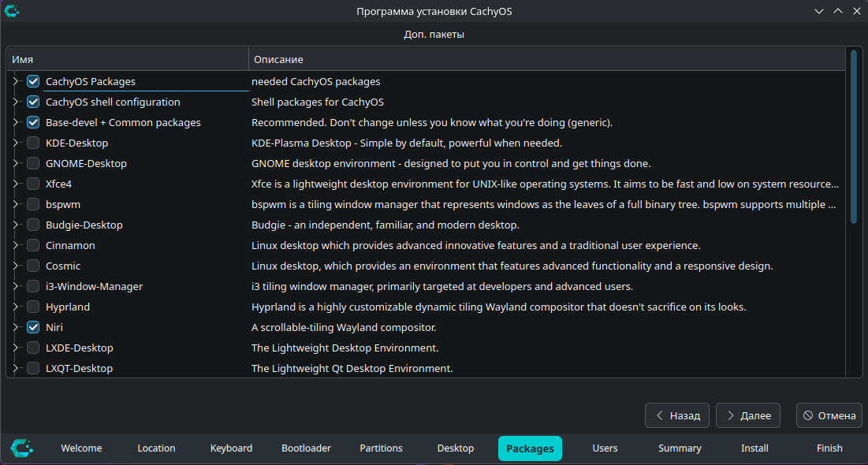The height and width of the screenshot is (465, 868).
Task: Expand the Xfce4 group arrow
Action: (x=16, y=184)
